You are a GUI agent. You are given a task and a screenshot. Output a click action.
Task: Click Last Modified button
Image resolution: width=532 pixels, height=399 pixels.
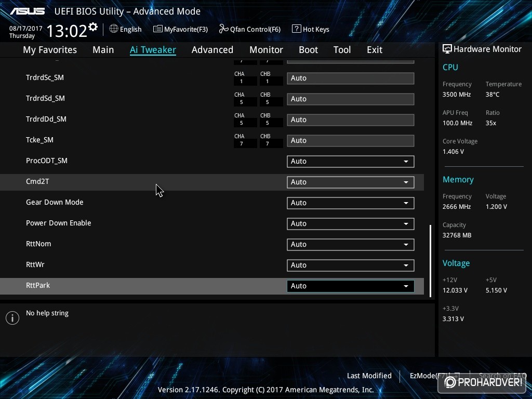coord(369,376)
